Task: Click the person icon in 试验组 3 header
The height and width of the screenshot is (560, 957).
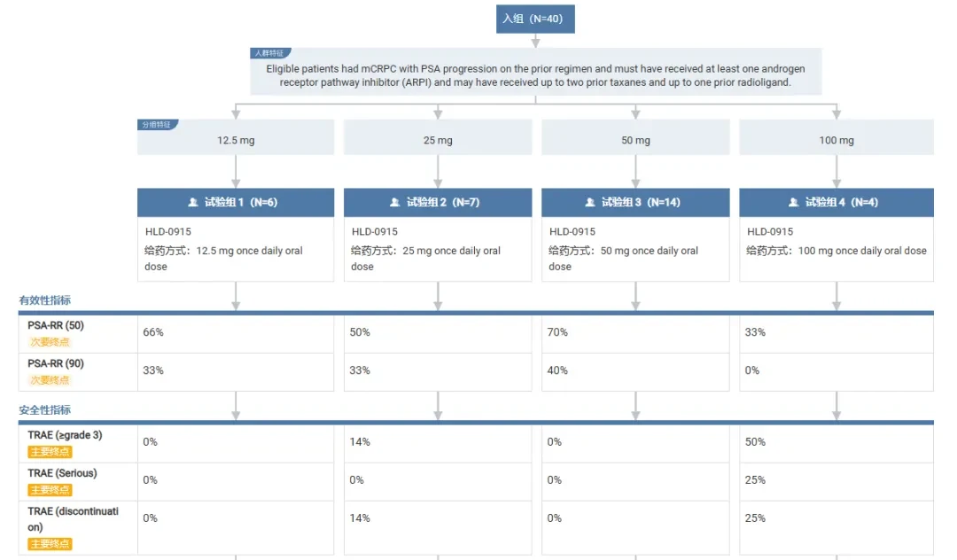Action: 590,202
